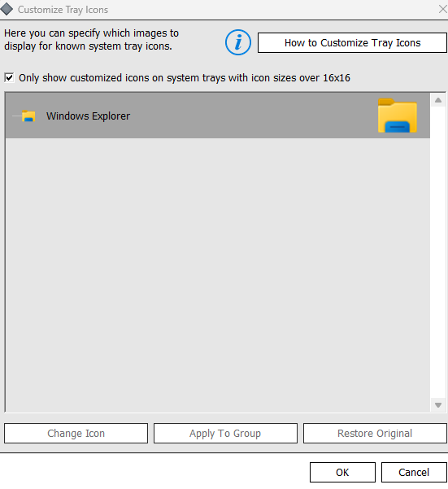Screen dimensions: 448x489
Task: Select the 'Windows Explorer' row text
Action: click(x=88, y=116)
